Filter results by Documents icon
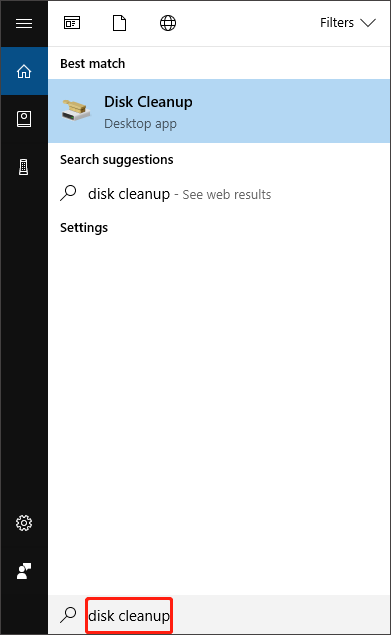Image resolution: width=391 pixels, height=635 pixels. [x=119, y=23]
